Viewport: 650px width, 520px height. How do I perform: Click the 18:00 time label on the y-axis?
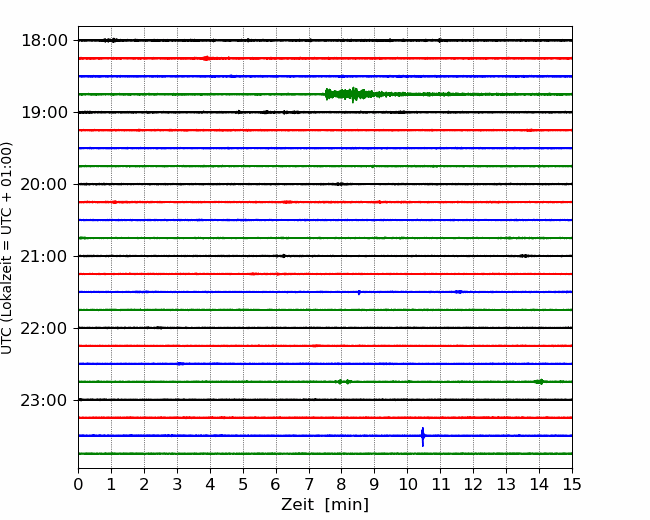coord(44,41)
